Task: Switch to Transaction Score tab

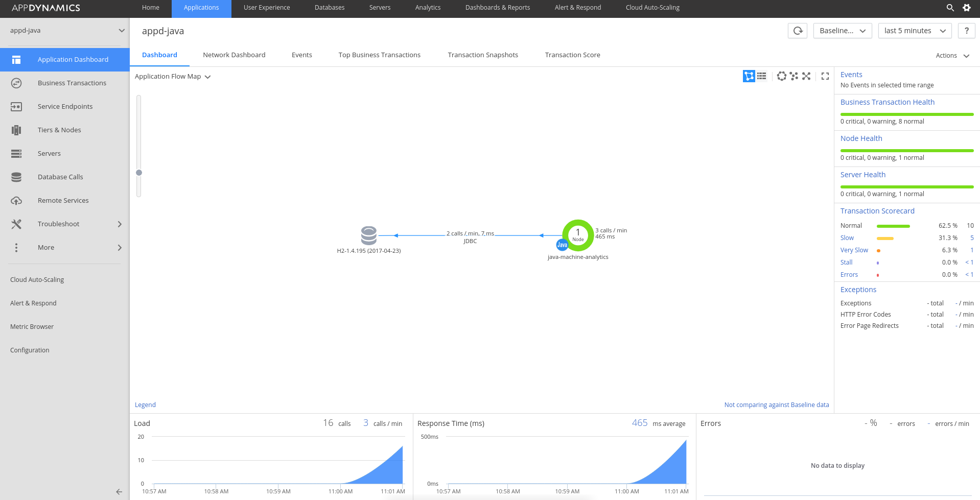Action: pos(573,55)
